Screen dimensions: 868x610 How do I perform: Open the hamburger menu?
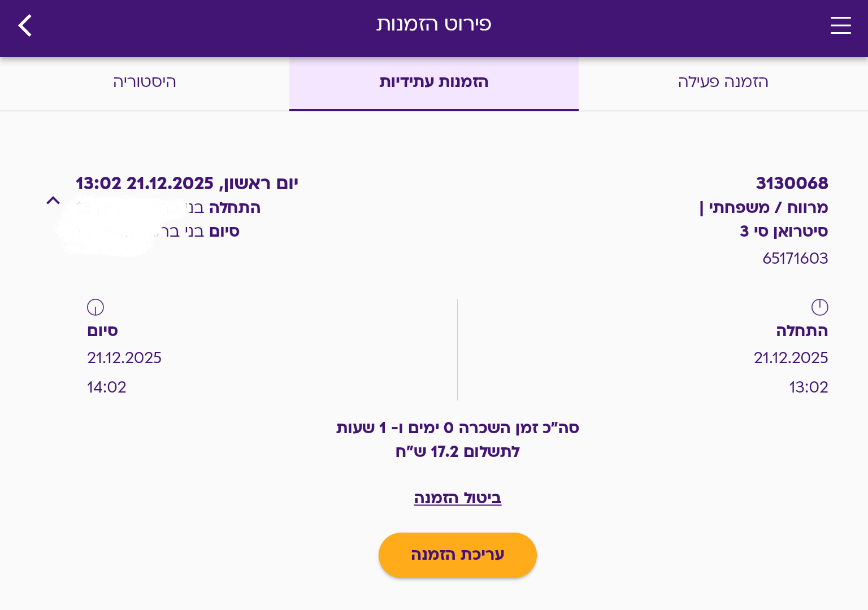pos(840,25)
